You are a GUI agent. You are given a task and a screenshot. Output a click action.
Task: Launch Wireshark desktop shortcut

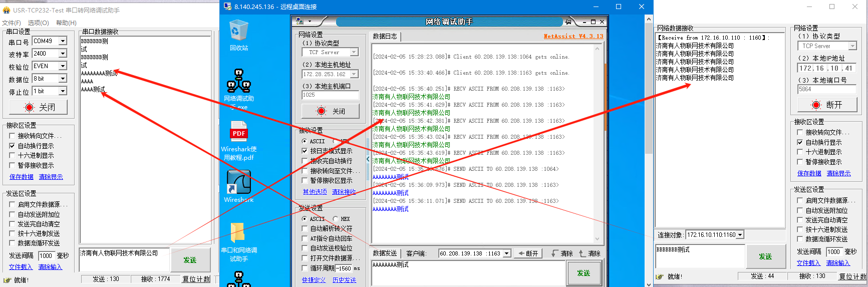(239, 186)
